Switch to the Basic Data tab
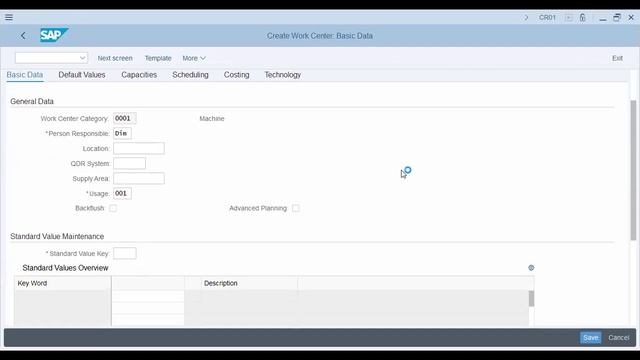This screenshot has width=640, height=360. point(25,75)
